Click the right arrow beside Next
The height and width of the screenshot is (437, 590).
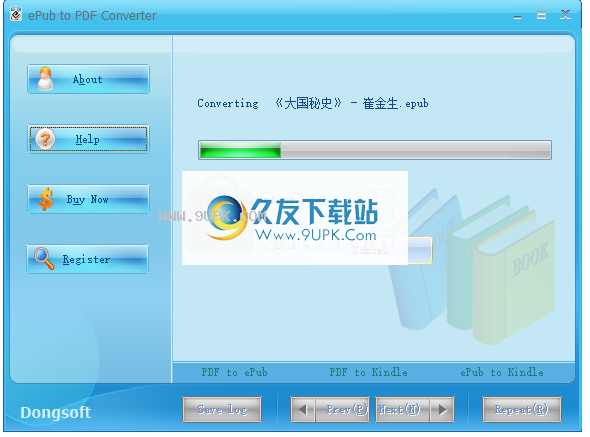point(442,410)
